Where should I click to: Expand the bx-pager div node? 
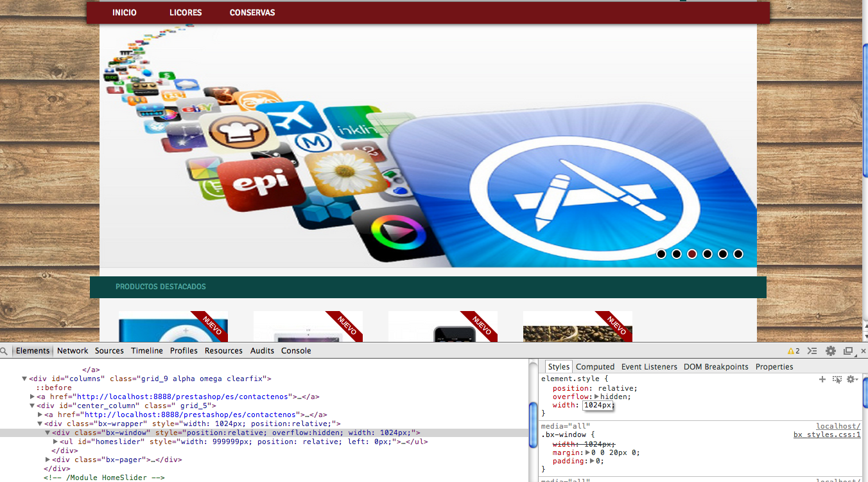(x=48, y=460)
